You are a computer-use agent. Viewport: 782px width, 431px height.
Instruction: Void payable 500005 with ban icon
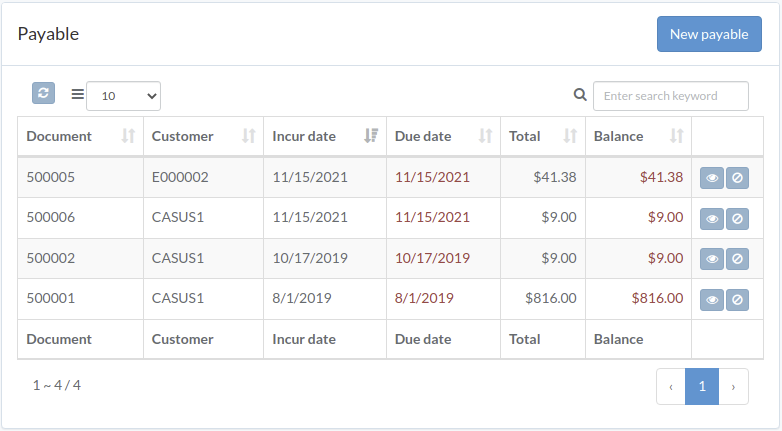click(737, 178)
